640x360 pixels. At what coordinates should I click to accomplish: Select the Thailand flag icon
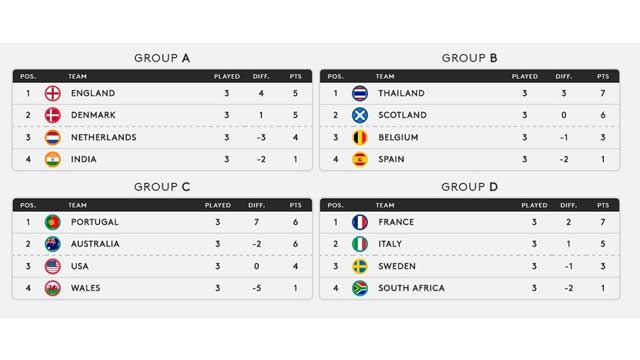(360, 93)
